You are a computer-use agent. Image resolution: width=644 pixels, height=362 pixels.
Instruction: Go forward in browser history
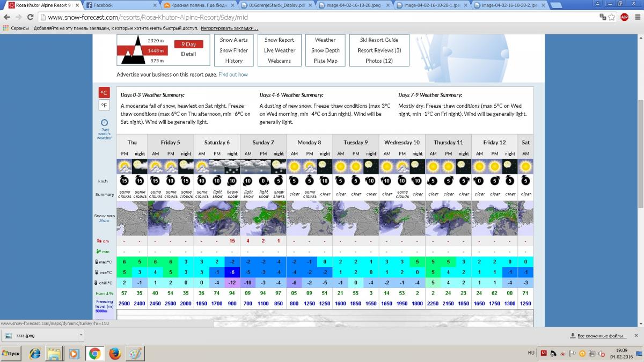pyautogui.click(x=19, y=17)
